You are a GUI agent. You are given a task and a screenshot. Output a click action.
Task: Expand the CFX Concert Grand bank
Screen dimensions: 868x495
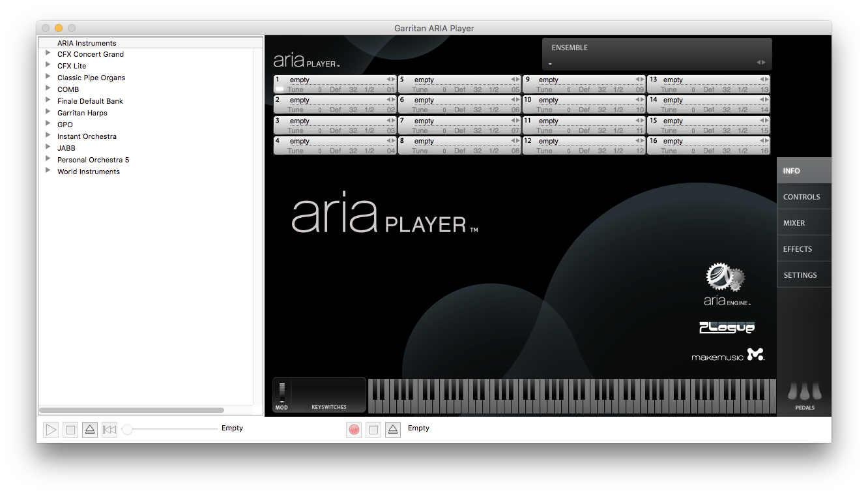48,53
